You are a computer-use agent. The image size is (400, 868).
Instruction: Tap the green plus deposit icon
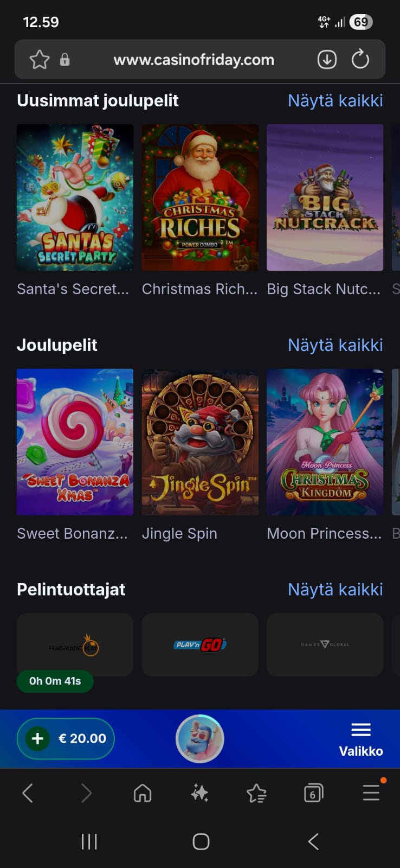coord(38,738)
